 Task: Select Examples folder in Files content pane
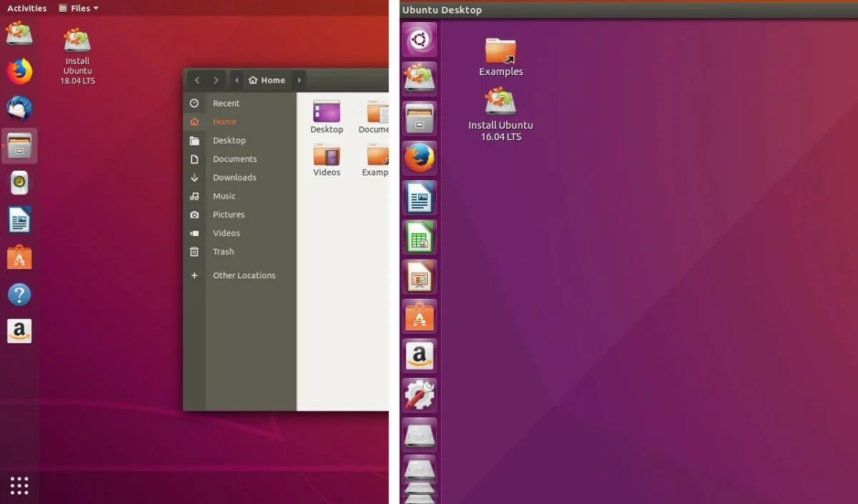pos(375,160)
